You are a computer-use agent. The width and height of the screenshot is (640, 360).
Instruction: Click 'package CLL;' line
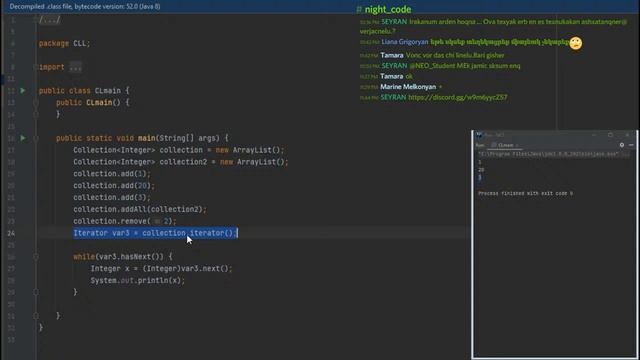(x=64, y=43)
